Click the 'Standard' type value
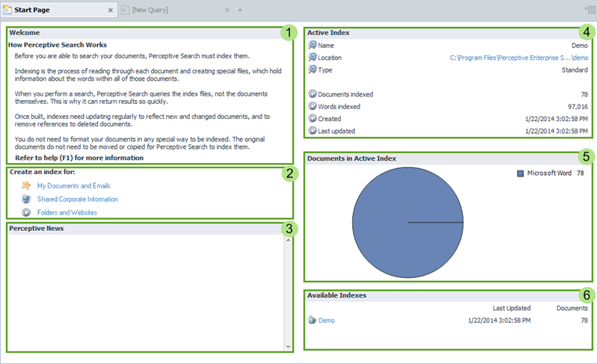598x364 pixels. pos(575,70)
